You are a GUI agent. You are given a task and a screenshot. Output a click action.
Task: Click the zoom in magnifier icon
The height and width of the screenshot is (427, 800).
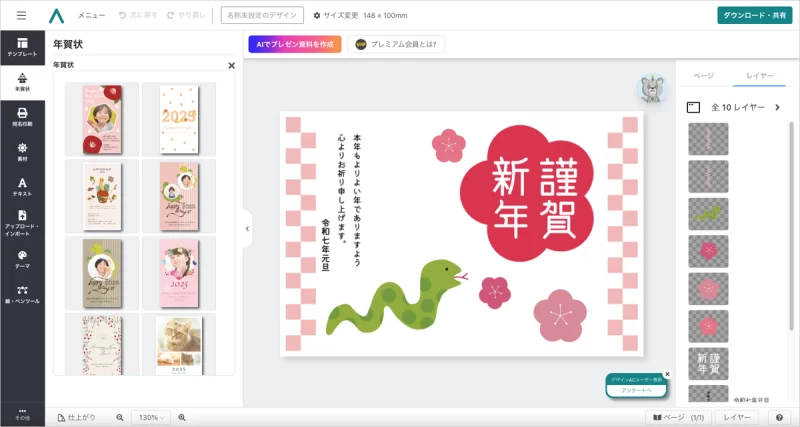point(182,417)
